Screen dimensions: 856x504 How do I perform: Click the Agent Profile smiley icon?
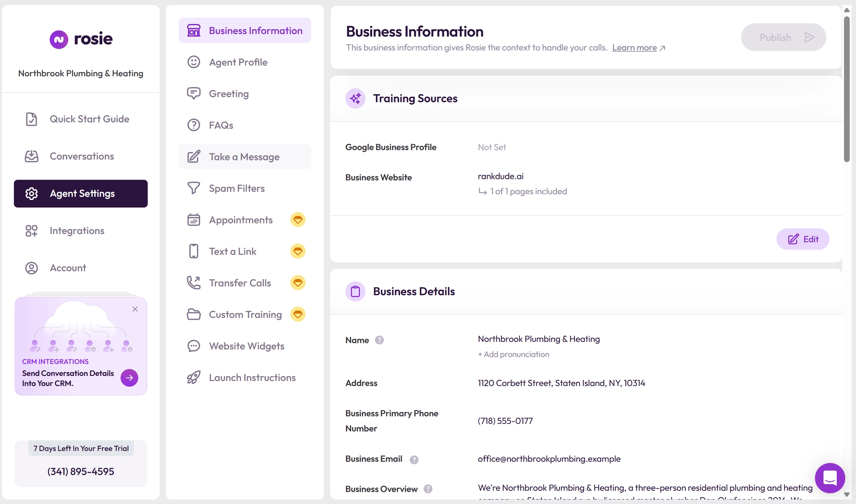(194, 62)
